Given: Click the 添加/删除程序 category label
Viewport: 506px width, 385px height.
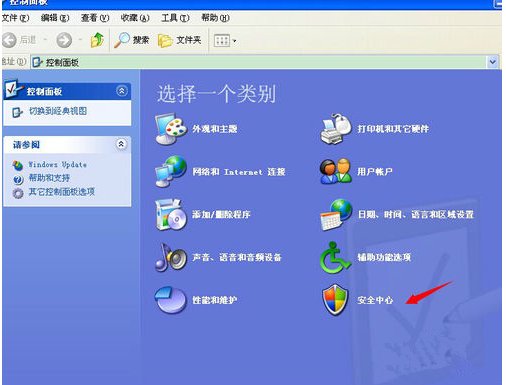Looking at the screenshot, I should pyautogui.click(x=221, y=214).
